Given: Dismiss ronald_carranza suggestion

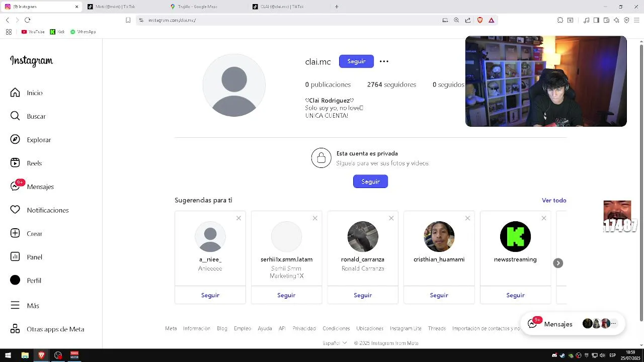Looking at the screenshot, I should [x=391, y=218].
